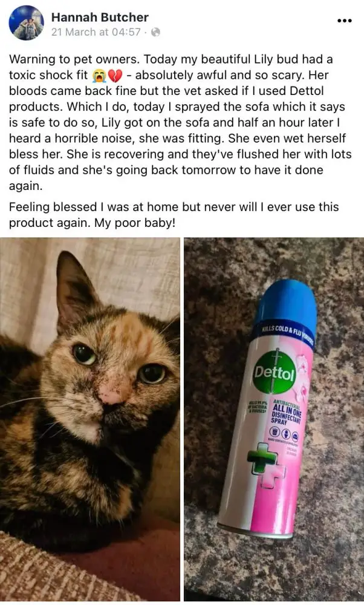The height and width of the screenshot is (605, 364).
Task: Click the public globe privacy icon
Action: [155, 32]
